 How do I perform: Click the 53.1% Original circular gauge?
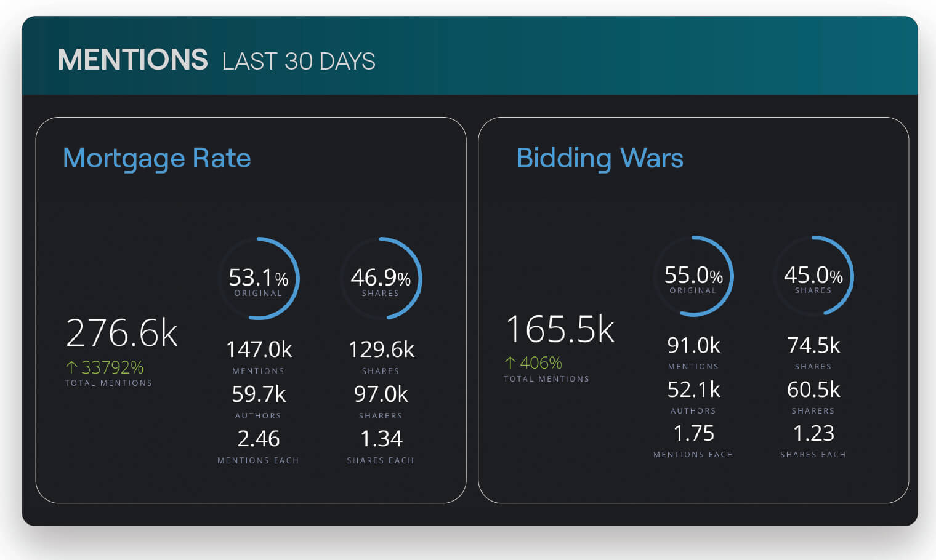259,278
